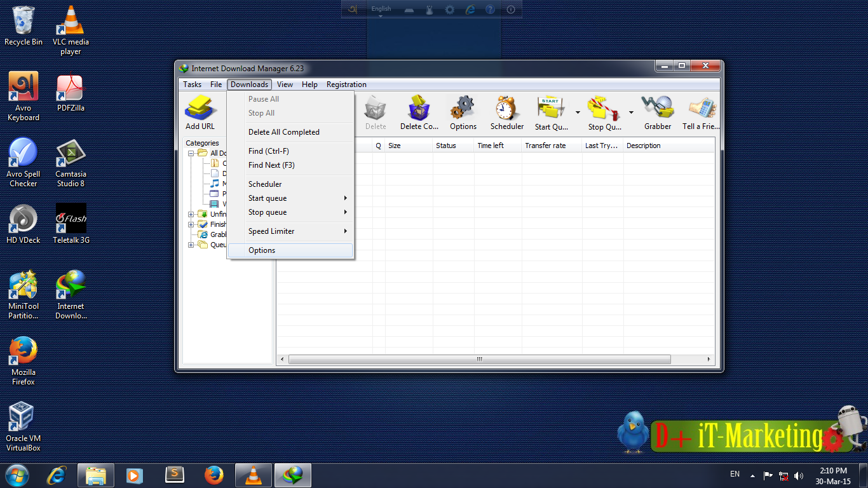The width and height of the screenshot is (868, 488).
Task: Click the Avro bar help question icon
Action: [x=490, y=9]
